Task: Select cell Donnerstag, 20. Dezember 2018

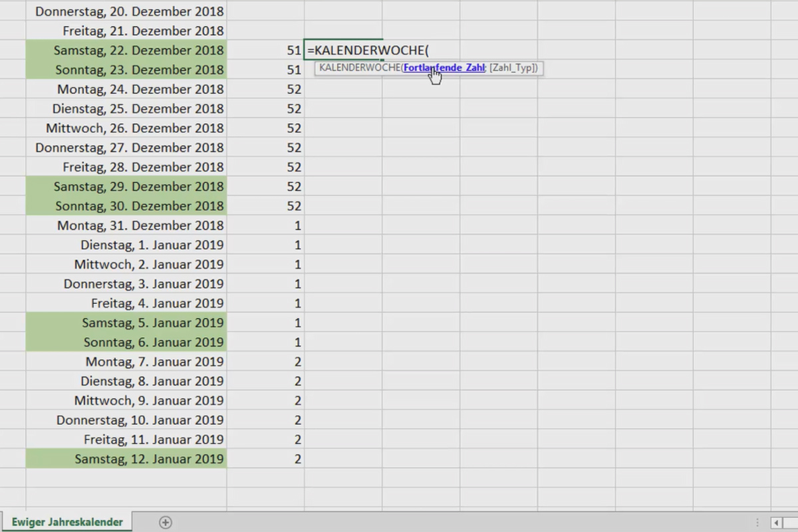Action: (x=126, y=11)
